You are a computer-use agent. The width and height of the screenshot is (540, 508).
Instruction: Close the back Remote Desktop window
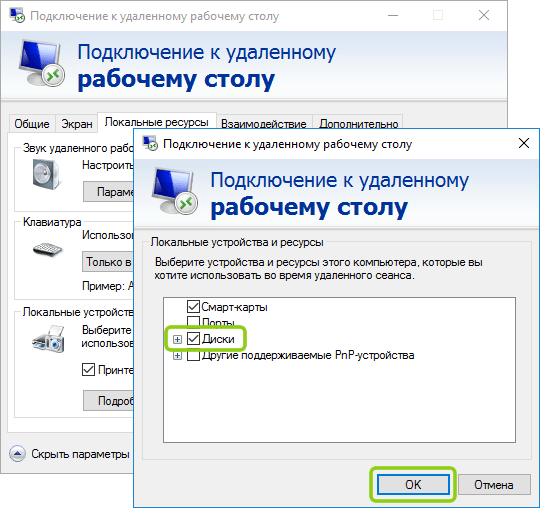[x=484, y=15]
